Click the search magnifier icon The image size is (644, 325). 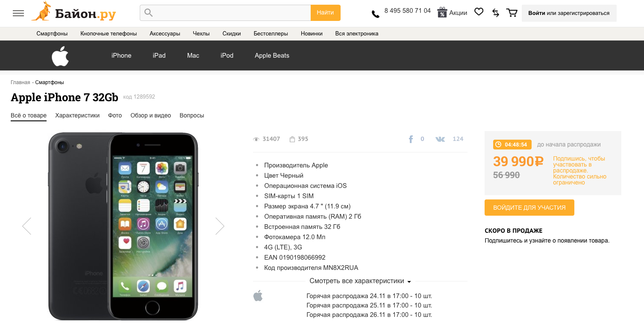point(148,13)
